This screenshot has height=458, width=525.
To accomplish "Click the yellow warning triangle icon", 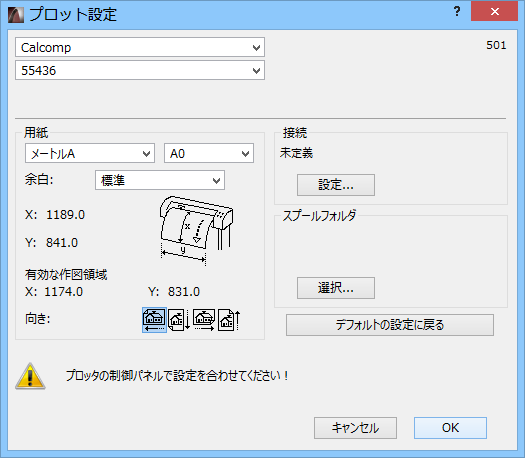I will (30, 376).
